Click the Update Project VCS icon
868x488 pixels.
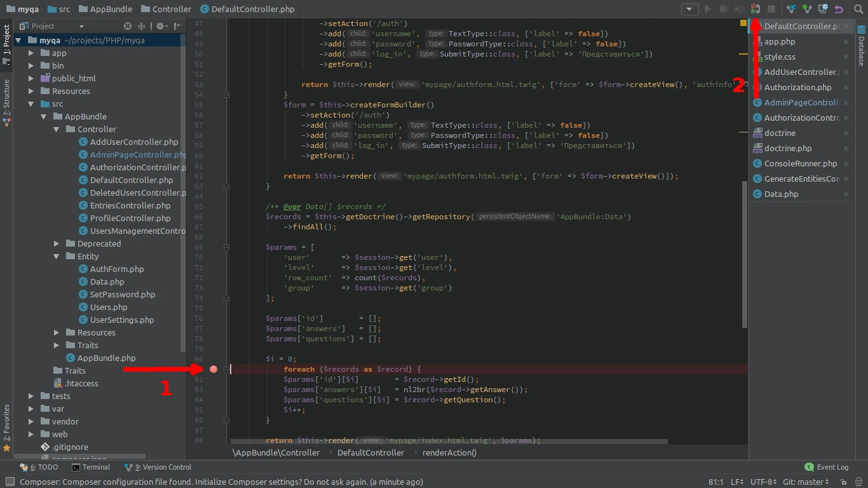coord(791,9)
